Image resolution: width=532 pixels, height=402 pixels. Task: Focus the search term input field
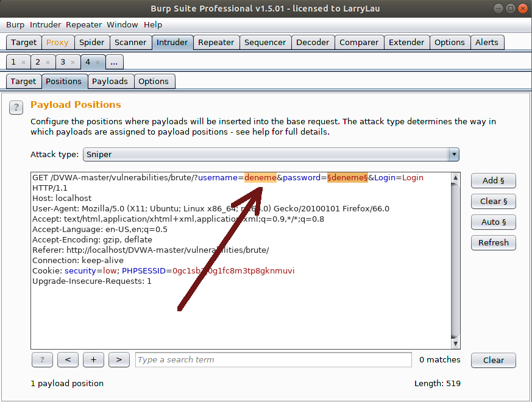click(x=274, y=359)
